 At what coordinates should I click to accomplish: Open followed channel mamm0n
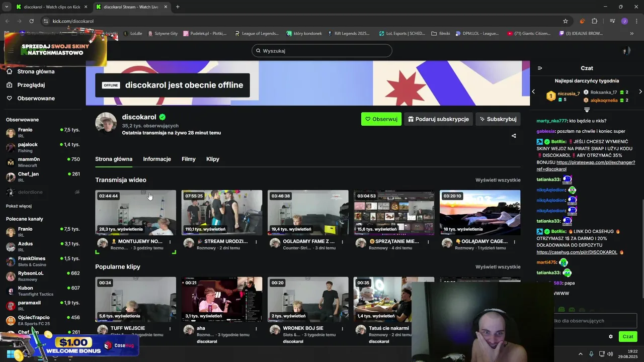coord(43,162)
